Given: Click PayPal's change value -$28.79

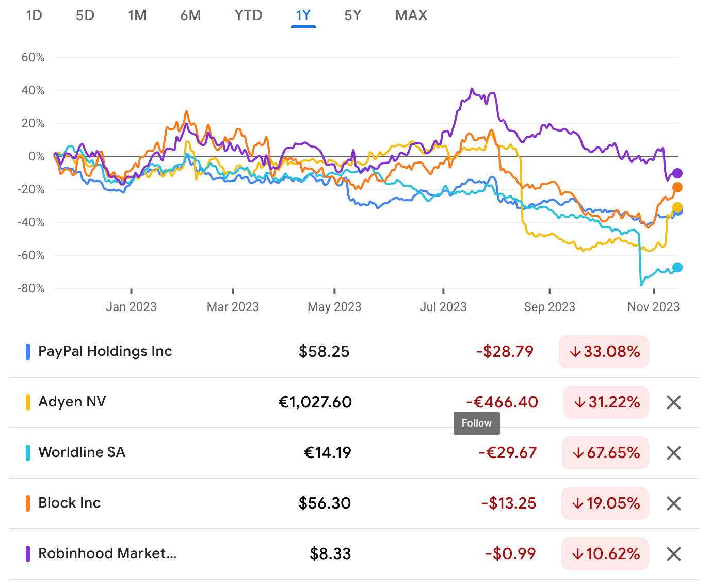Looking at the screenshot, I should point(505,352).
